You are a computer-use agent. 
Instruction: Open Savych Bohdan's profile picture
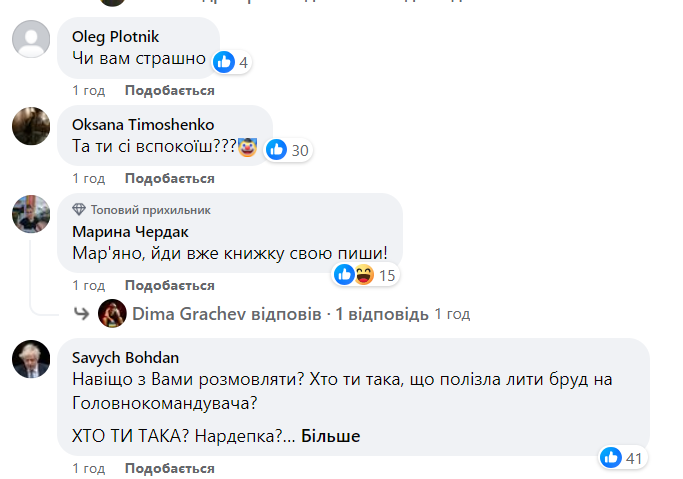click(x=31, y=359)
